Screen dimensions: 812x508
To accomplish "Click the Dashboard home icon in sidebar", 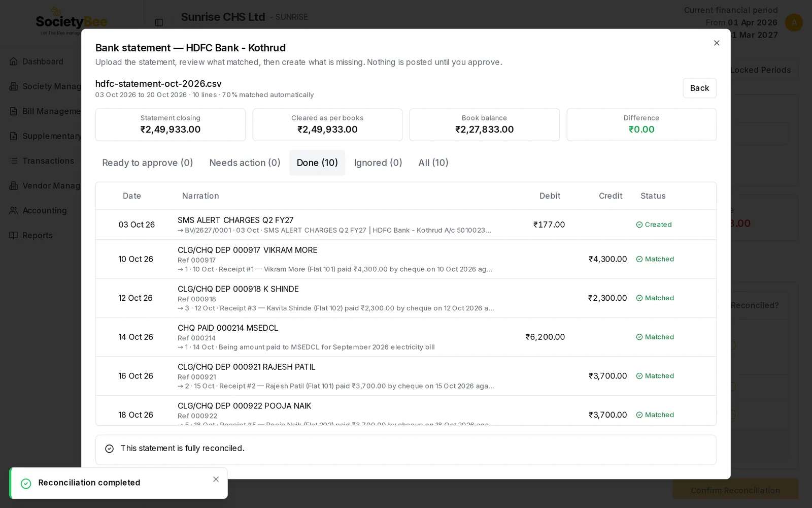I will click(x=14, y=61).
